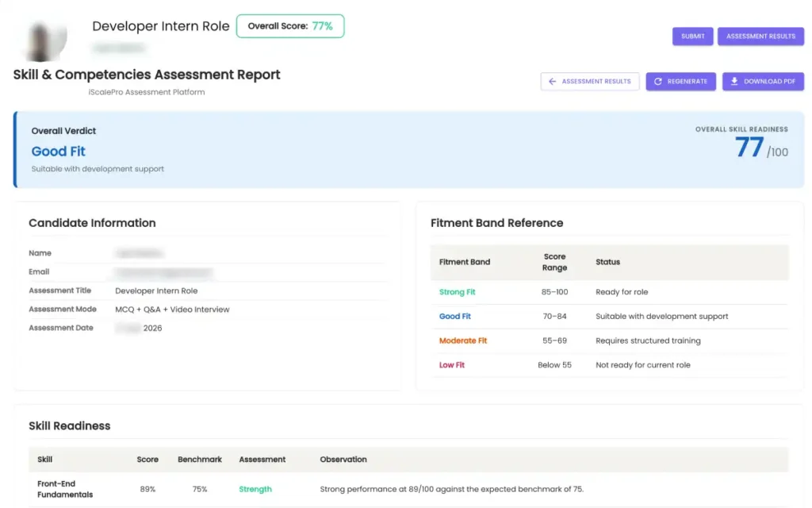Image resolution: width=812 pixels, height=508 pixels.
Task: Click the Skill column header
Action: click(x=44, y=460)
